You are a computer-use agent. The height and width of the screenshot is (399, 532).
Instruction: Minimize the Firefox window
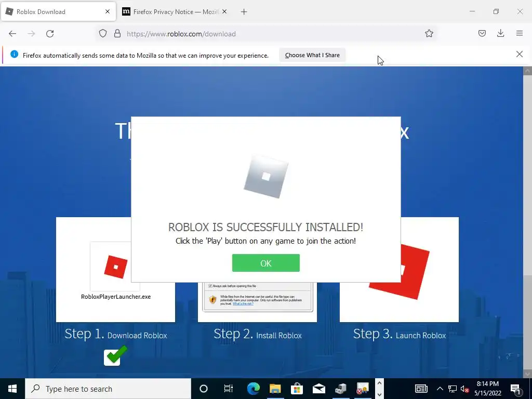tap(472, 11)
